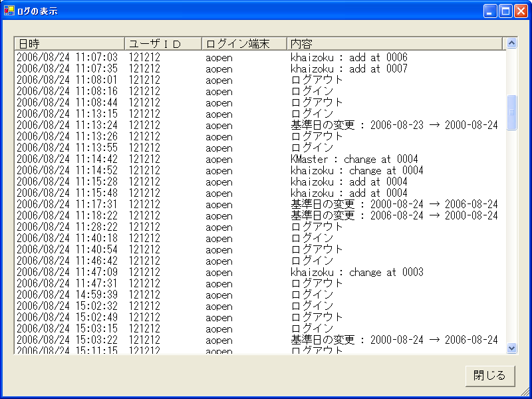Open the ログの表示 title bar icon menu
The image size is (532, 399).
(x=9, y=11)
